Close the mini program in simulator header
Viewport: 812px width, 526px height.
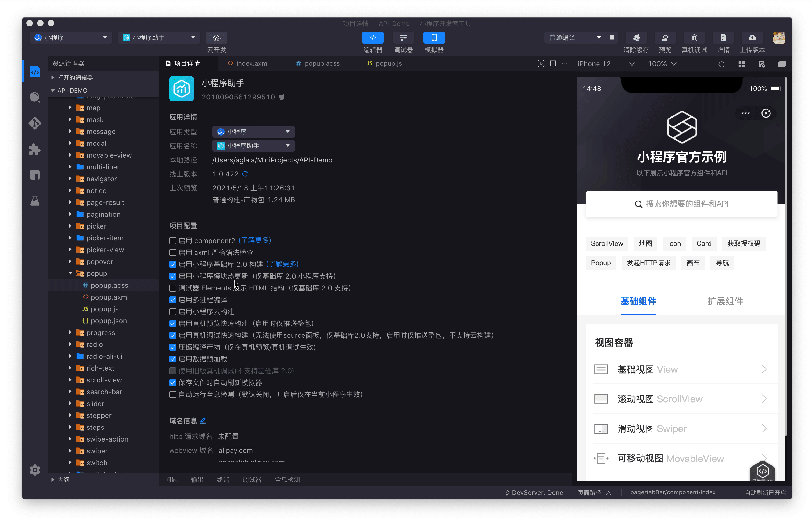coord(766,113)
